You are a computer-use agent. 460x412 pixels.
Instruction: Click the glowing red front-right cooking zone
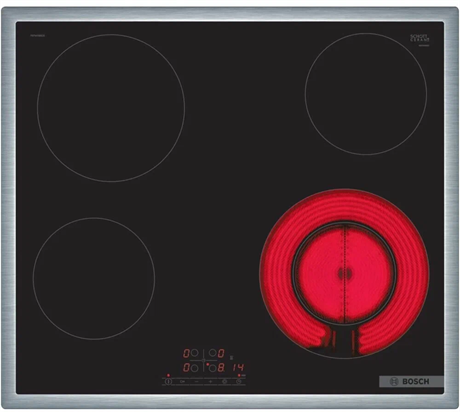click(344, 274)
